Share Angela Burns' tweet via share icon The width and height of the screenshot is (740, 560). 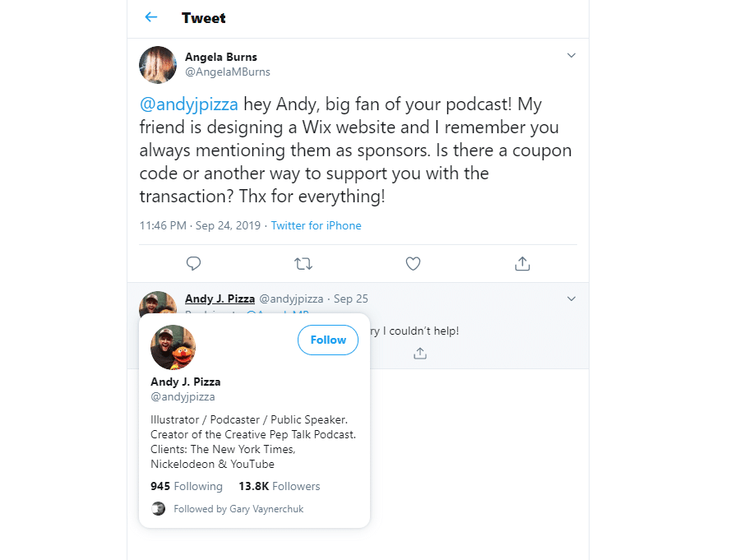coord(522,264)
